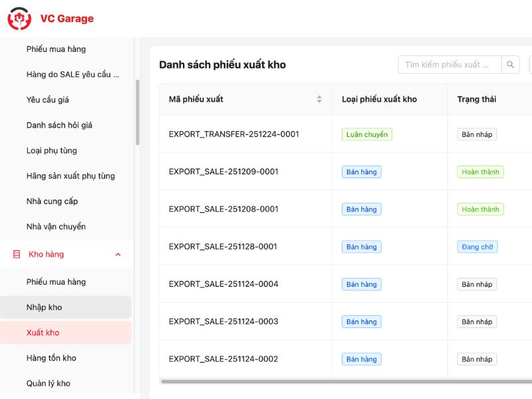Open Quản lý kho in sidebar

tap(48, 383)
